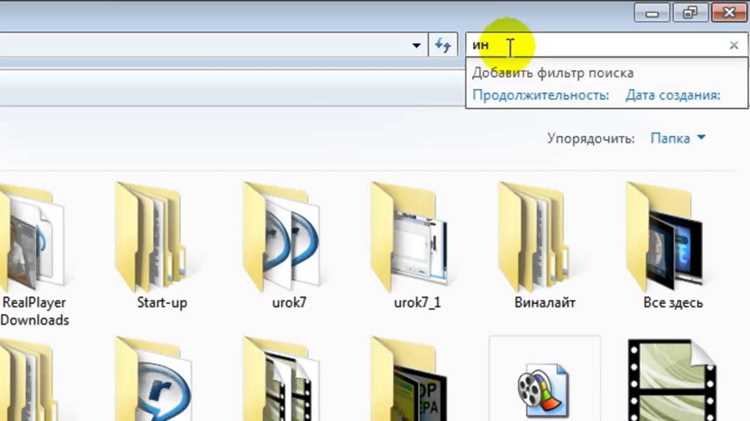Select the second-row folder containing filmstrip files
Viewport: 750px width, 421px height.
(280, 379)
